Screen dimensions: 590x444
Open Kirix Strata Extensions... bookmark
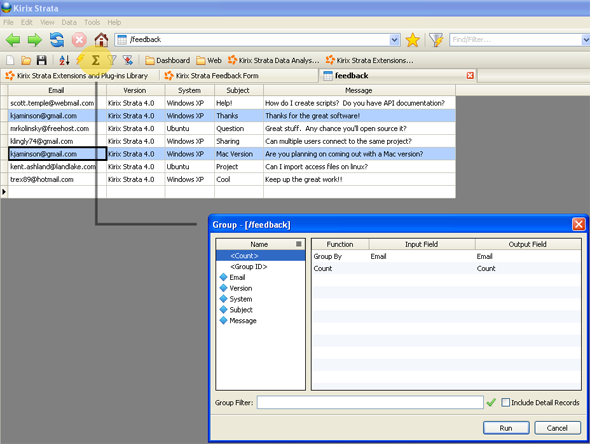[370, 60]
